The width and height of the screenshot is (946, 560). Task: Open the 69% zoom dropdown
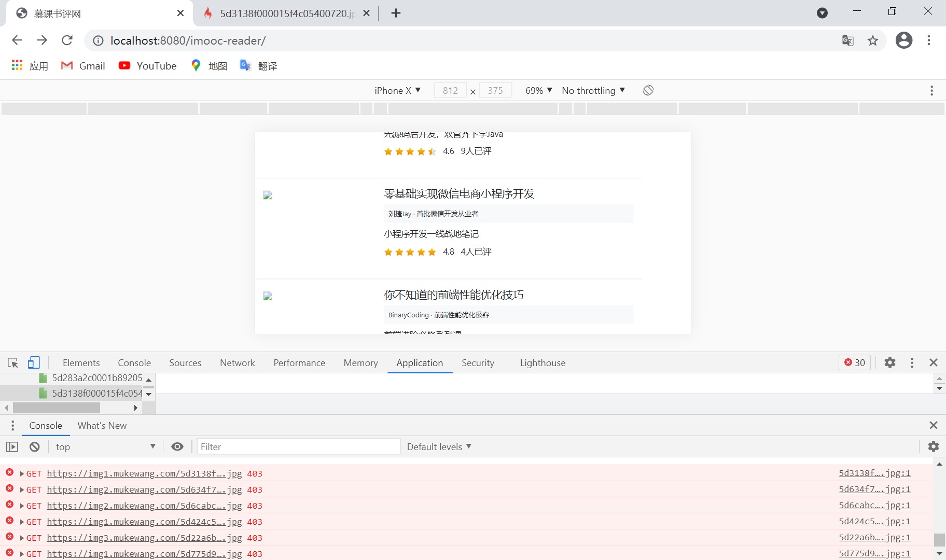[538, 90]
